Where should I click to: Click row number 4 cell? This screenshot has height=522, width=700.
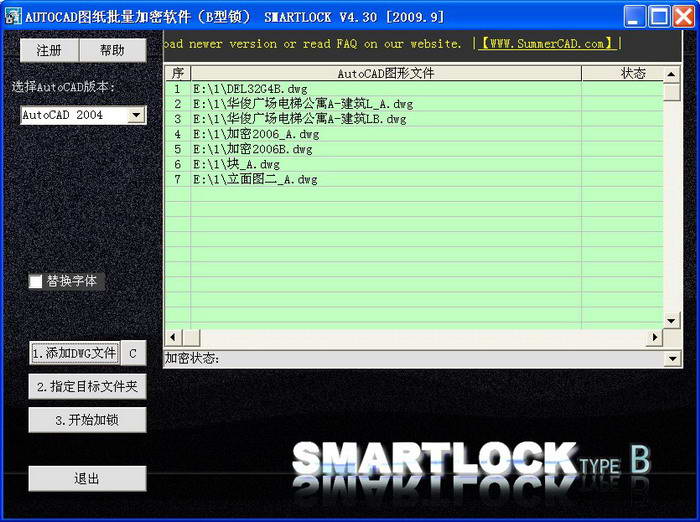(178, 134)
